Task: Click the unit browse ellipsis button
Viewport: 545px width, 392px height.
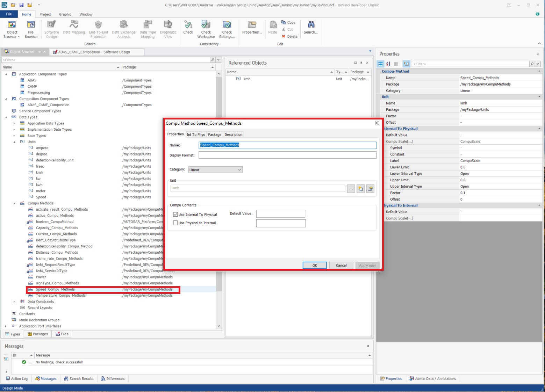Action: pos(351,189)
